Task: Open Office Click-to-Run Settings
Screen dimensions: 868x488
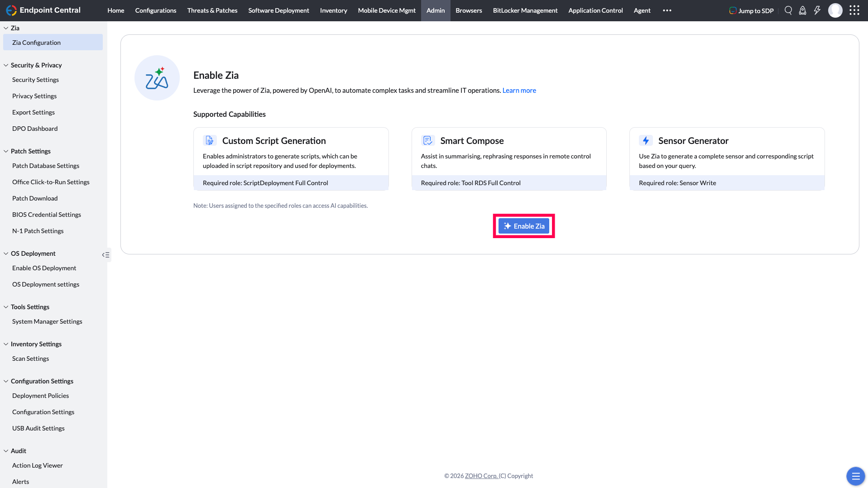Action: (x=51, y=182)
